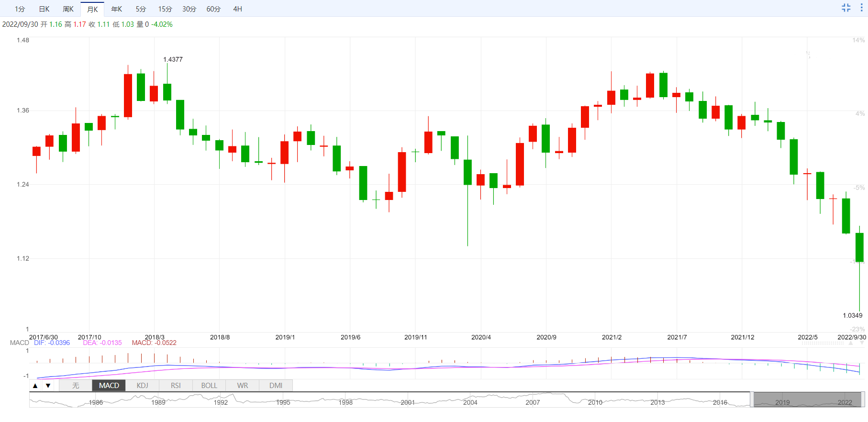Switch to the 4H chart interval

[x=237, y=9]
